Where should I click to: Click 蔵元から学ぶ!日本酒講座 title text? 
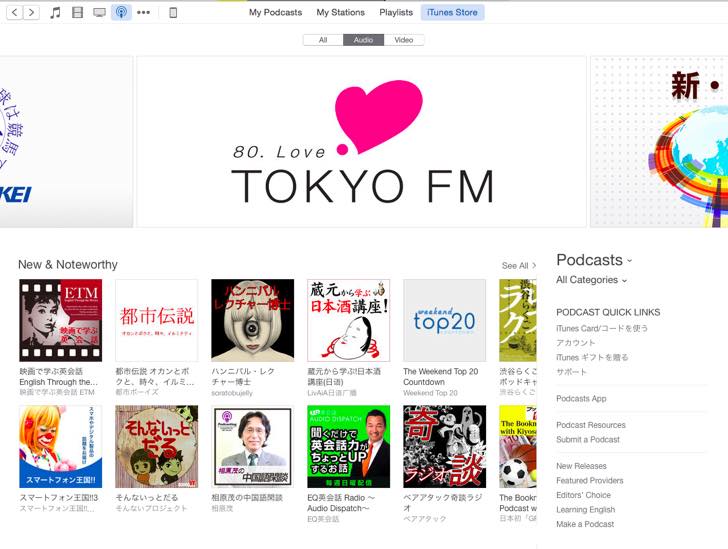click(344, 377)
